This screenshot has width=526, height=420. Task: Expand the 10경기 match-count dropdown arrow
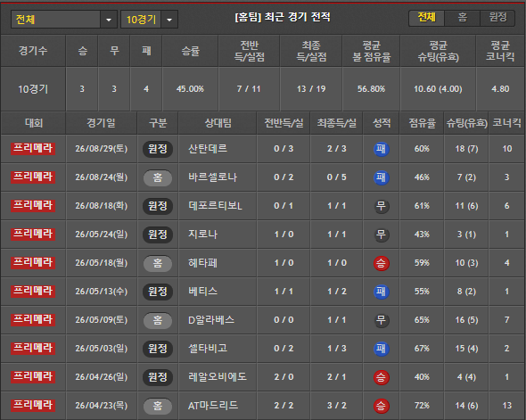coord(169,20)
